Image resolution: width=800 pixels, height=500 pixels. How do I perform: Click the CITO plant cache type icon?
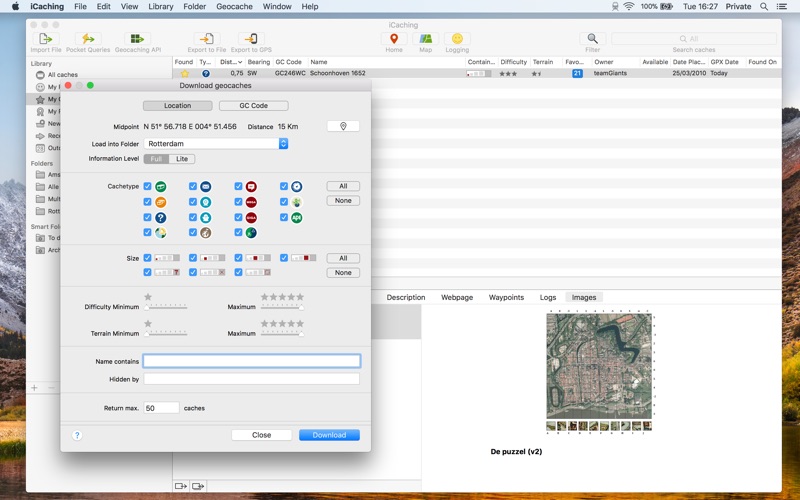[x=296, y=202]
